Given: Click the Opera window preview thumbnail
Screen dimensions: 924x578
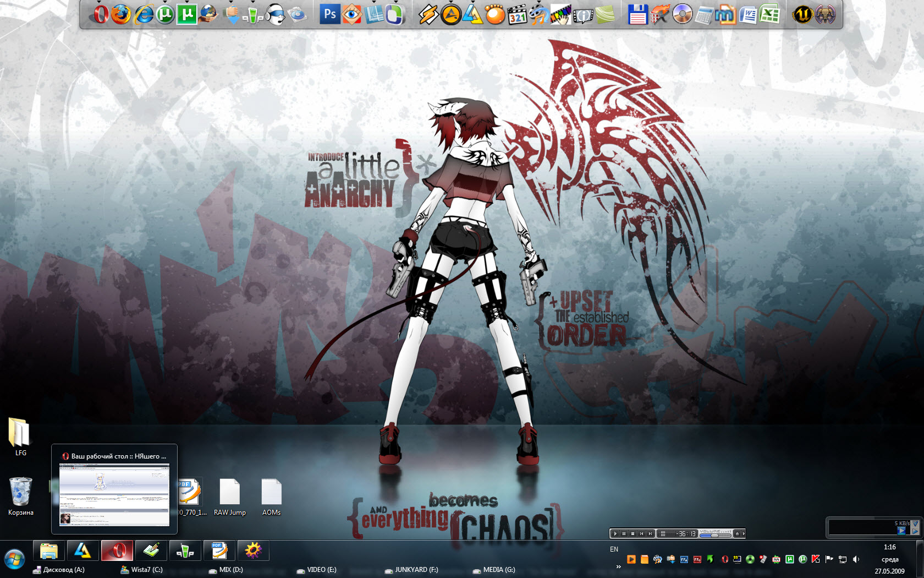Looking at the screenshot, I should click(114, 495).
